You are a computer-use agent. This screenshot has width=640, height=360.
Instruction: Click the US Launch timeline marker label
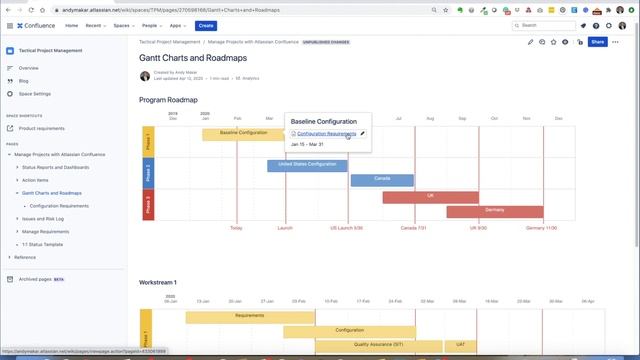(x=347, y=228)
